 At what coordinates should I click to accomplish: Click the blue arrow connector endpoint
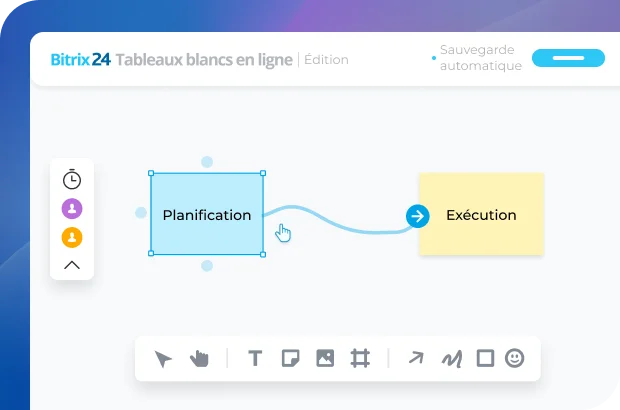417,215
